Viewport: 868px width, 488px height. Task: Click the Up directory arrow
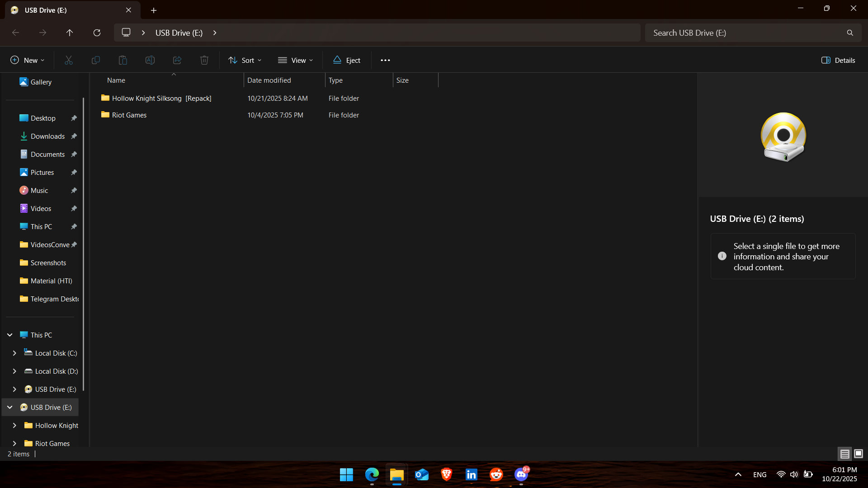70,33
